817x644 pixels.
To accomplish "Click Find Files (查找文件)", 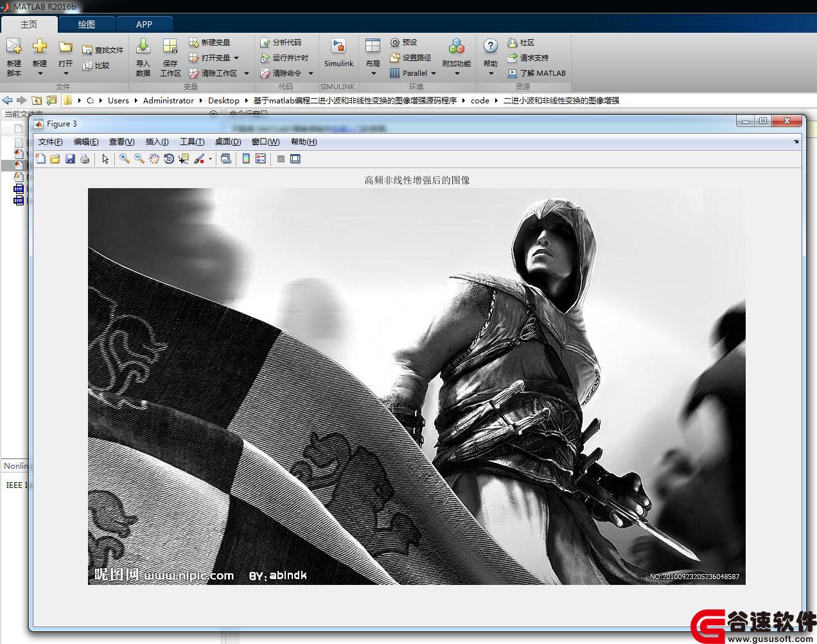I will point(103,49).
